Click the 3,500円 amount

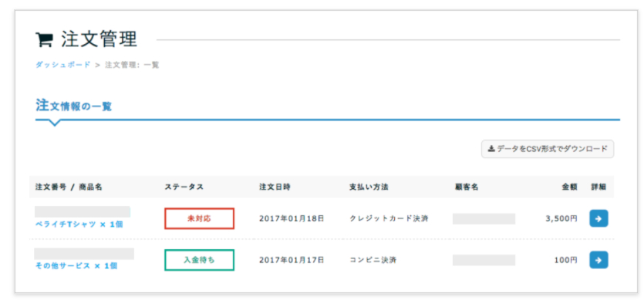[561, 218]
